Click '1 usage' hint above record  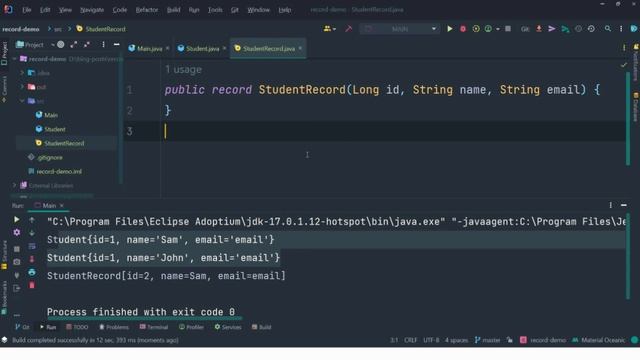click(x=183, y=69)
